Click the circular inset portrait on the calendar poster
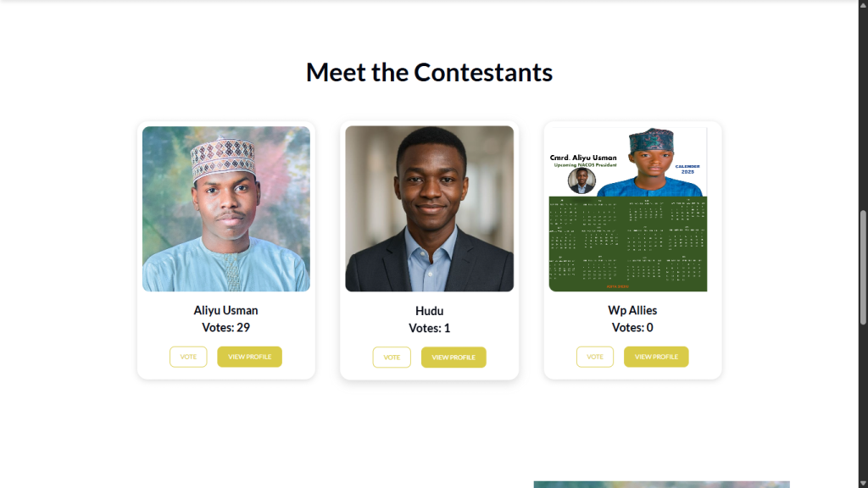Image resolution: width=868 pixels, height=488 pixels. pos(581,180)
